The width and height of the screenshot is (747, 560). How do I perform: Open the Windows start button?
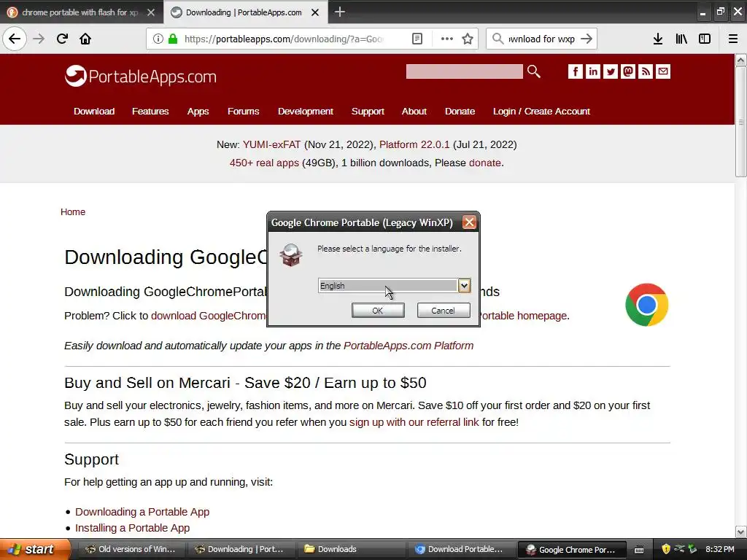(x=34, y=549)
